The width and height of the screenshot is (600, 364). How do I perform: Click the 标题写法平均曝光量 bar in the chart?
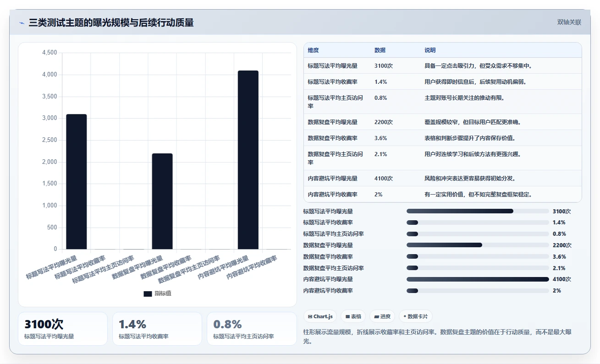pos(77,182)
